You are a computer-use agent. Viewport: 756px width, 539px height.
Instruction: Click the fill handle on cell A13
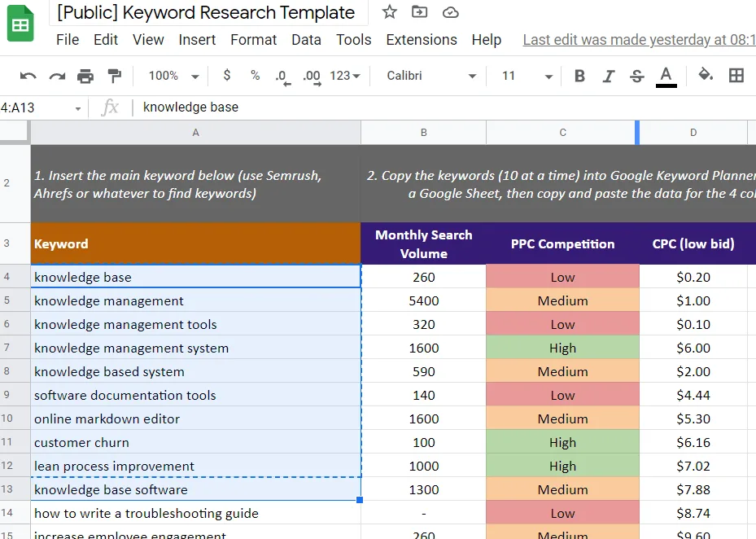(360, 500)
